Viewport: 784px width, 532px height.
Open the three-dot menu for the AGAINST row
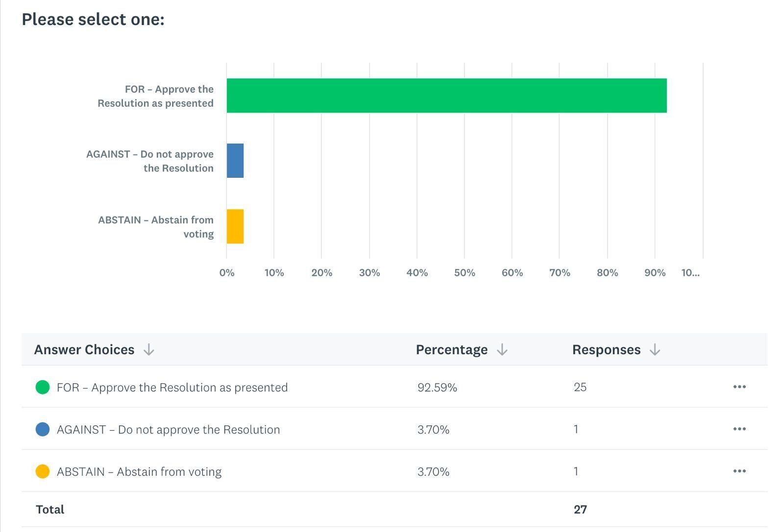[739, 429]
